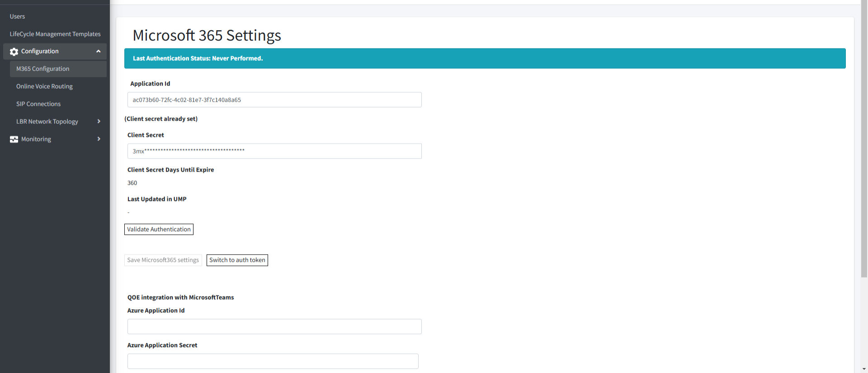Viewport: 868px width, 373px height.
Task: Go to Online Voice Routing
Action: tap(44, 87)
